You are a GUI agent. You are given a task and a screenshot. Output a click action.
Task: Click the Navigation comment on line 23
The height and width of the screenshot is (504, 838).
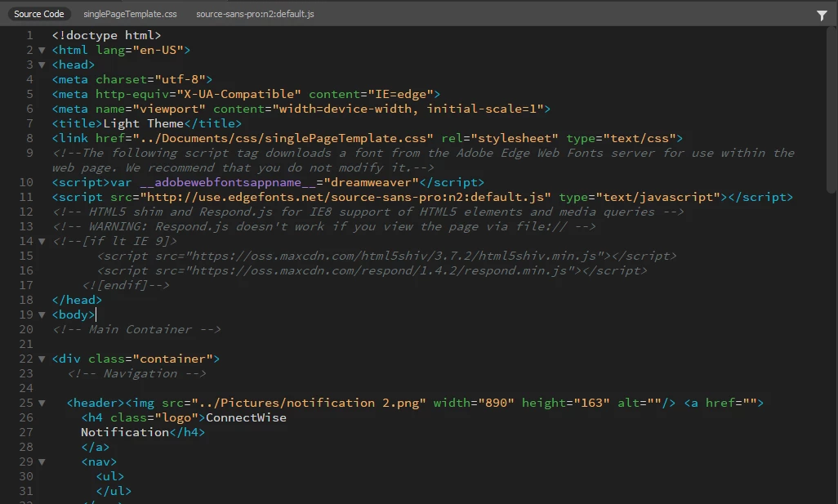pyautogui.click(x=136, y=373)
